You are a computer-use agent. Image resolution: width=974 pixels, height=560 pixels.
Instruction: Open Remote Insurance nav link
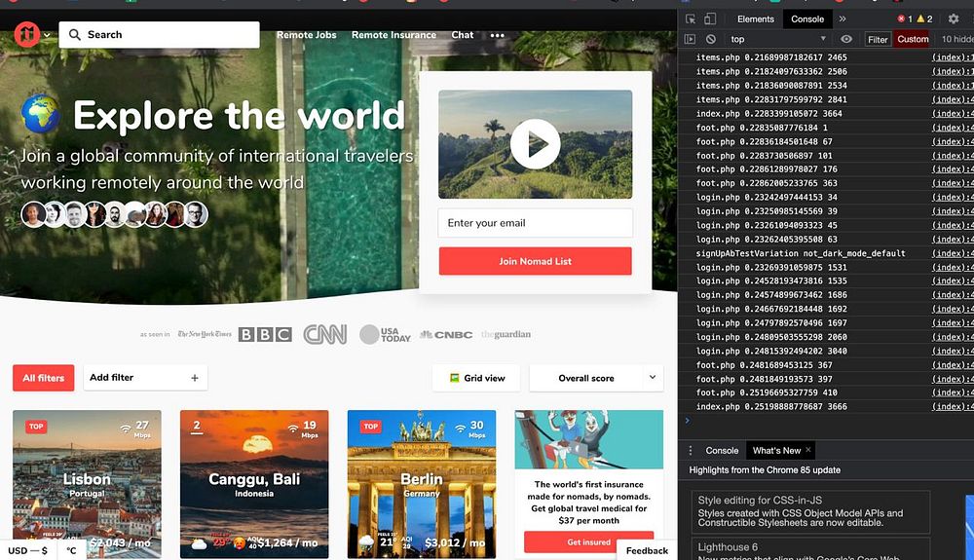[x=393, y=35]
